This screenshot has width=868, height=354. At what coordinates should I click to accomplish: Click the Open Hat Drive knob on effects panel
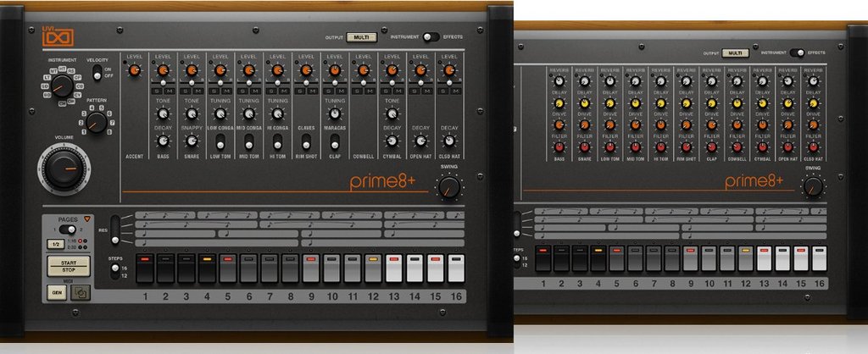click(x=788, y=125)
